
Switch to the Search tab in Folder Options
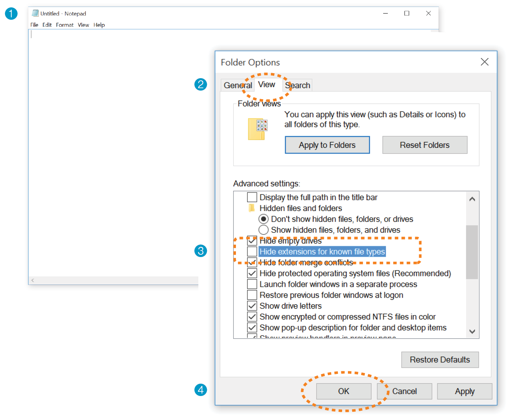[298, 85]
